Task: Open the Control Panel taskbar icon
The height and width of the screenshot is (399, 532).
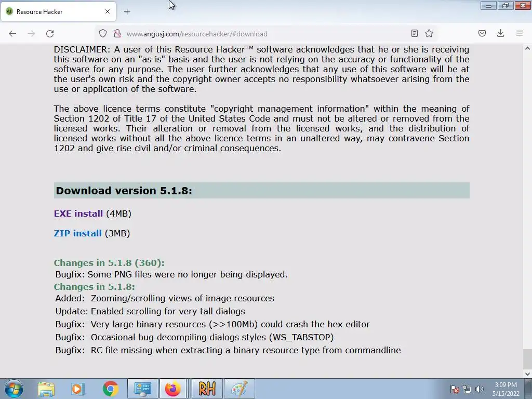Action: point(142,389)
